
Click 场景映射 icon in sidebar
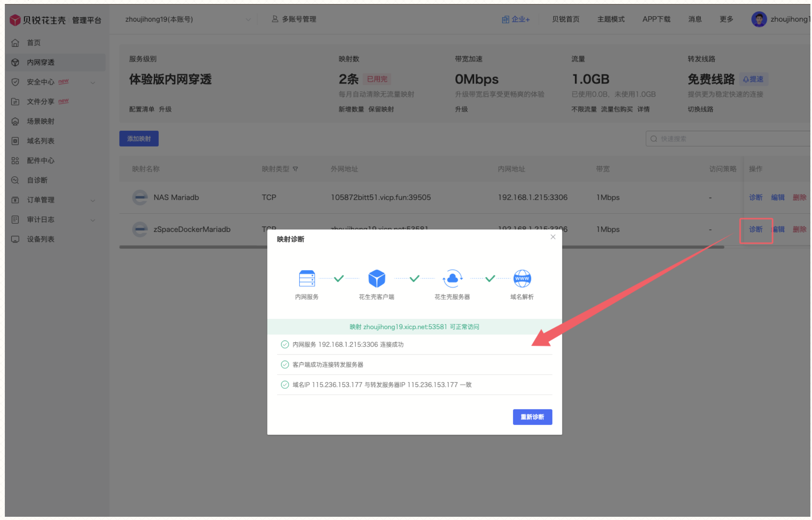click(15, 122)
